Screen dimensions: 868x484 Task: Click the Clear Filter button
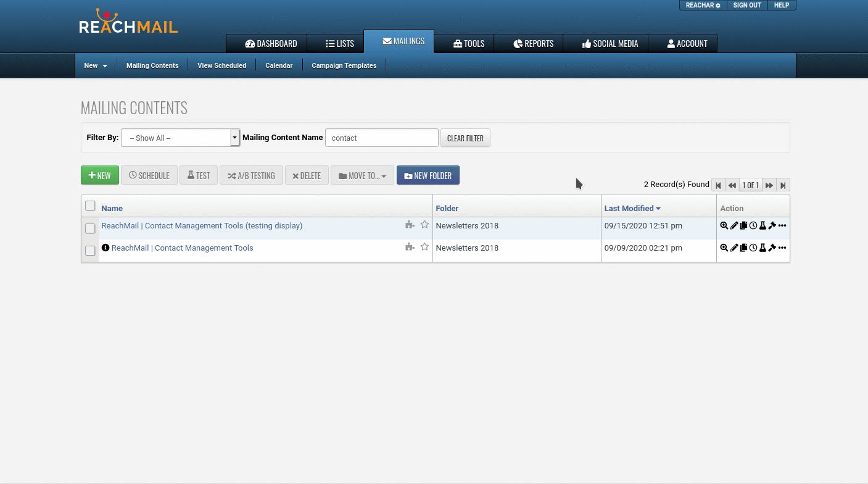coord(465,138)
